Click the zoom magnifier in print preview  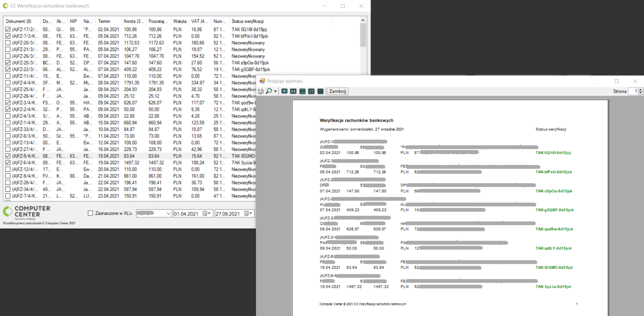click(269, 91)
